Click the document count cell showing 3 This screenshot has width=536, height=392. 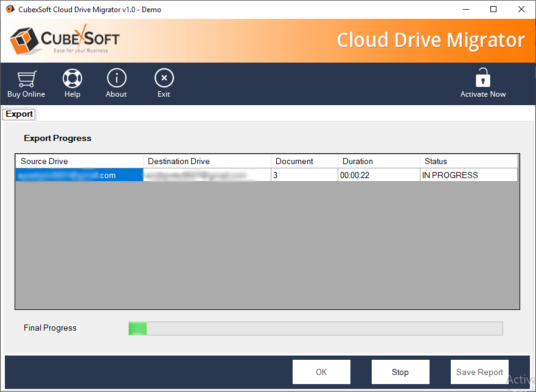305,175
